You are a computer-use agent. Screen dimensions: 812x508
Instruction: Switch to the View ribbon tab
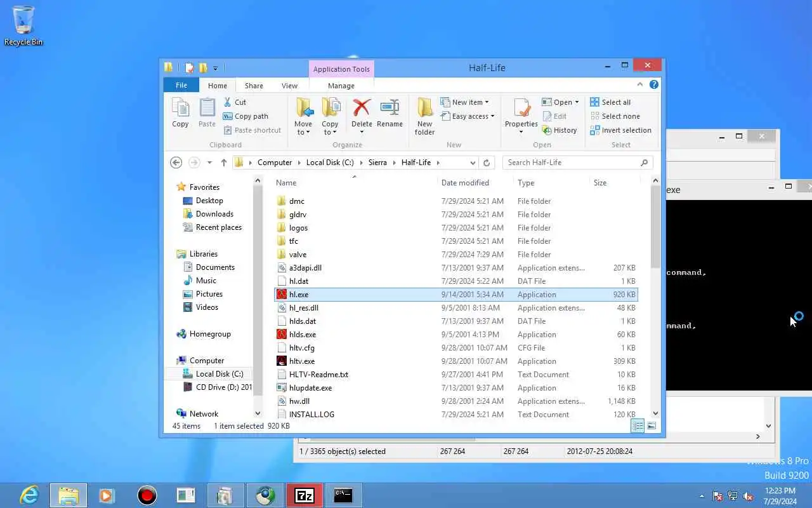tap(289, 86)
